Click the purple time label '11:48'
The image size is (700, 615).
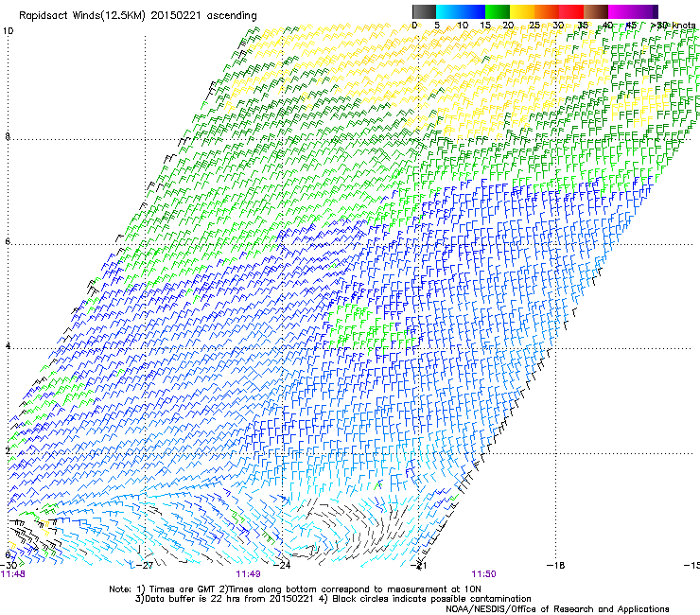click(x=12, y=574)
